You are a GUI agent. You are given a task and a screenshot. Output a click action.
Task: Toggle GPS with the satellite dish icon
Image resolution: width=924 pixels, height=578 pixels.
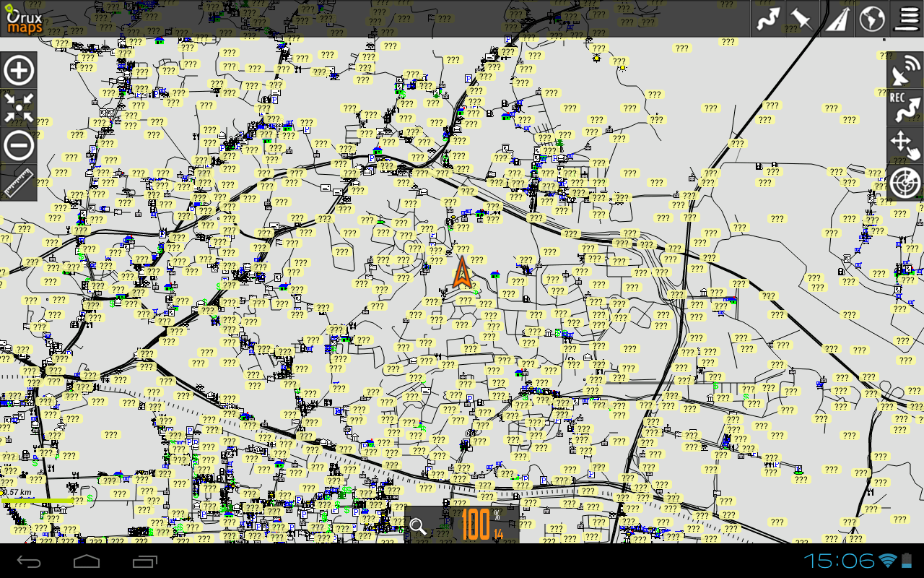905,71
